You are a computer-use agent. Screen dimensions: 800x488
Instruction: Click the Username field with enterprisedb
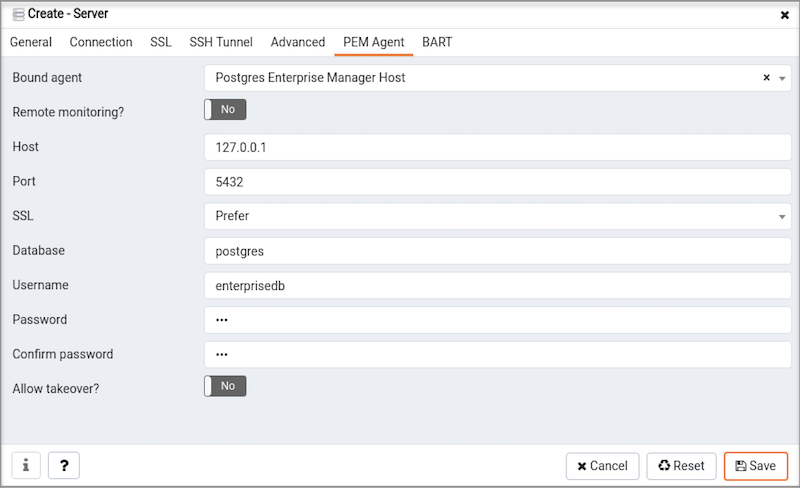[x=497, y=285]
